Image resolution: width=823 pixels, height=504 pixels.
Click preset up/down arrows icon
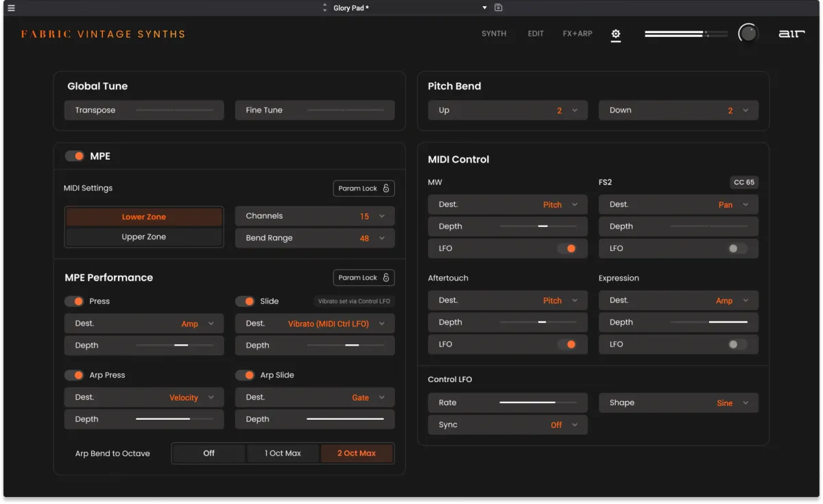coord(325,8)
